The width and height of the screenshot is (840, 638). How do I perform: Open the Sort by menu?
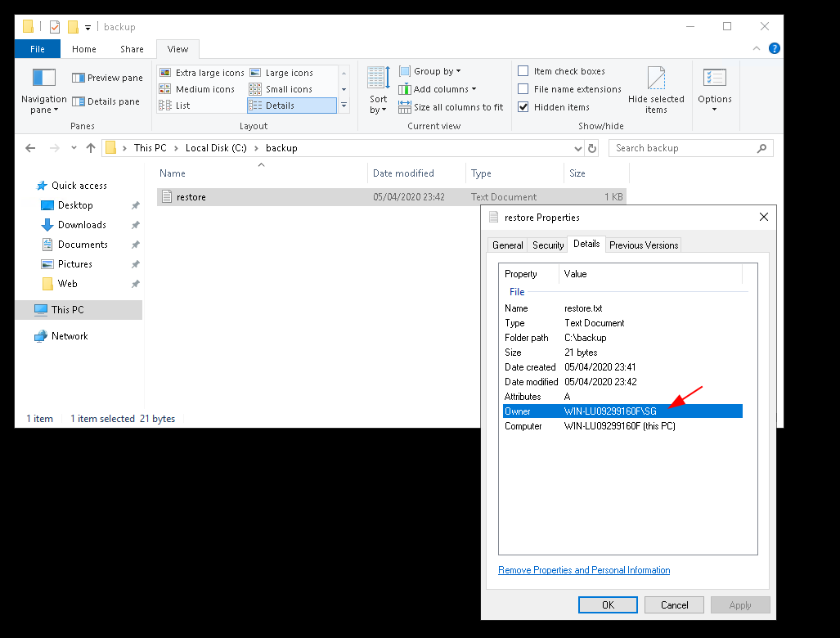click(378, 90)
